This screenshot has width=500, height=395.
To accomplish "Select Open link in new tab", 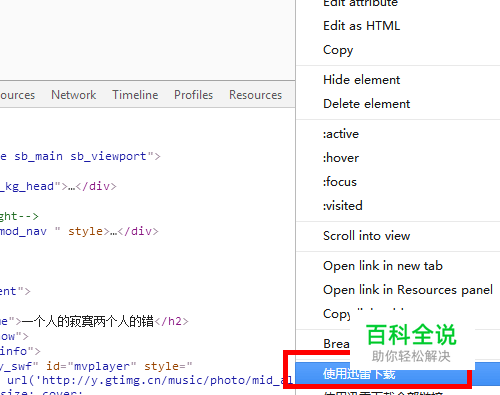I will click(x=383, y=266).
